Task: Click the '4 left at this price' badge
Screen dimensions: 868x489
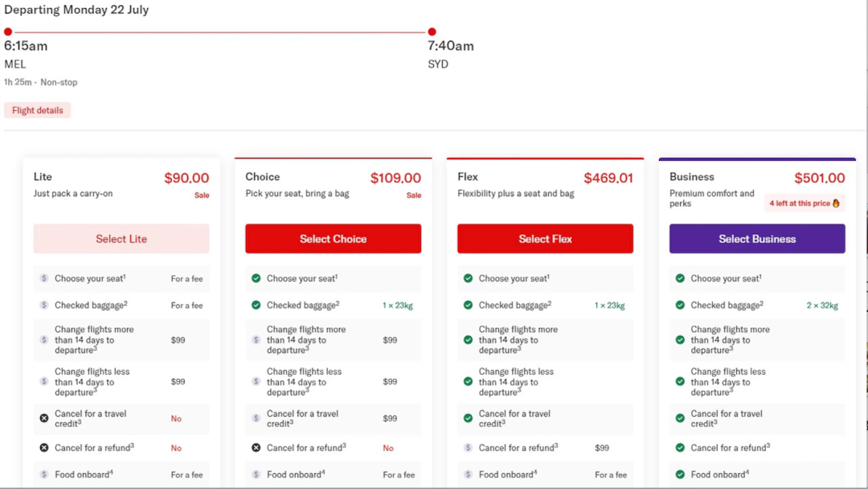Action: coord(804,203)
